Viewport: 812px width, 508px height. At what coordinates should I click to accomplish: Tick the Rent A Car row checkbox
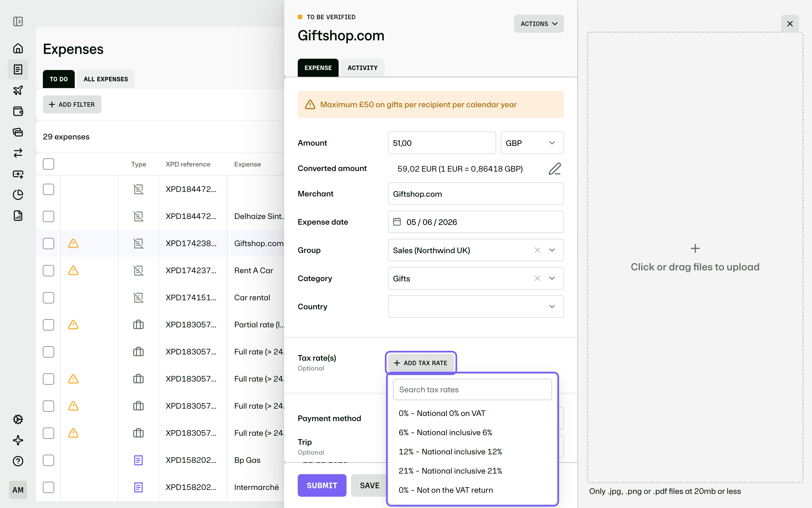pos(48,270)
